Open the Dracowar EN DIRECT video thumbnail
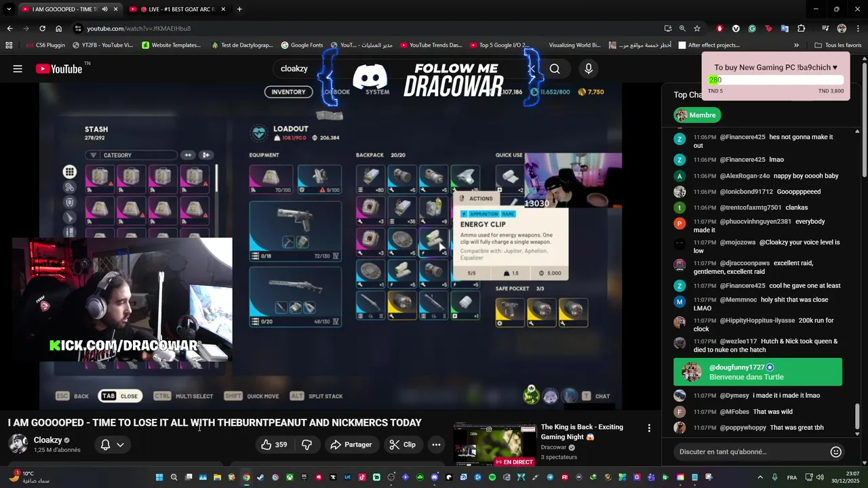Image resolution: width=868 pixels, height=488 pixels. [x=495, y=445]
